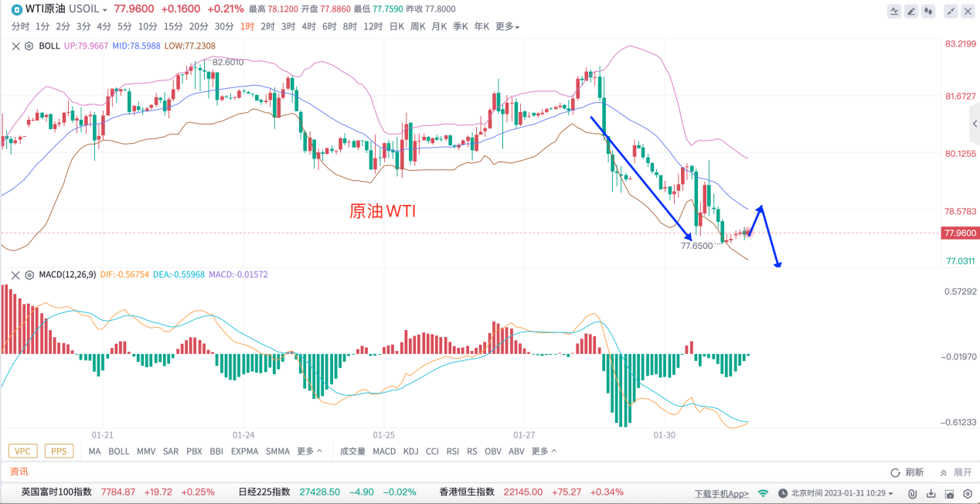Image resolution: width=980 pixels, height=504 pixels.
Task: Click the collapse fullscreen arrows icon
Action: pyautogui.click(x=951, y=11)
